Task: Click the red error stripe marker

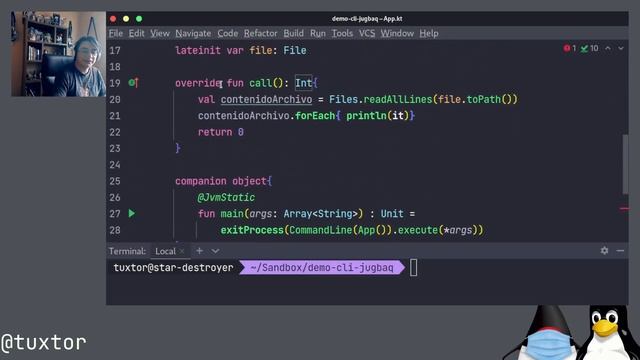Action: (x=624, y=209)
